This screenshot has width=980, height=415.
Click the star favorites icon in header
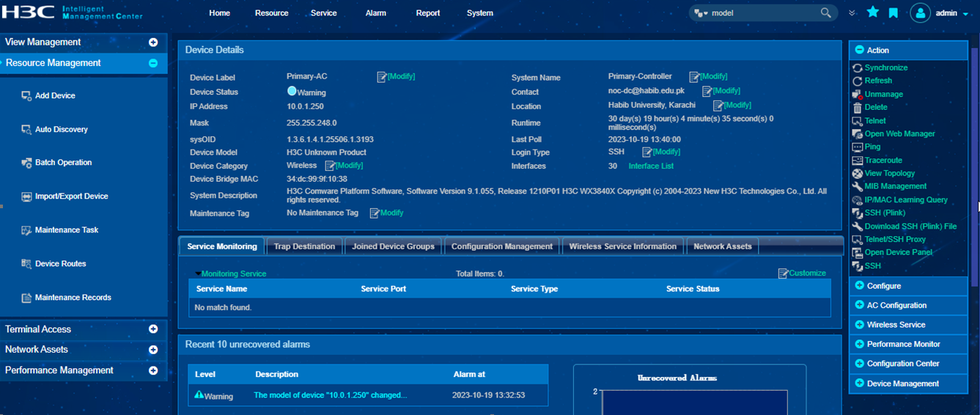(873, 12)
